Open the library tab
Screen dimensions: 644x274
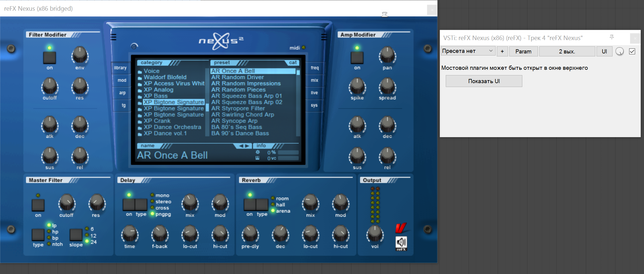click(x=120, y=68)
